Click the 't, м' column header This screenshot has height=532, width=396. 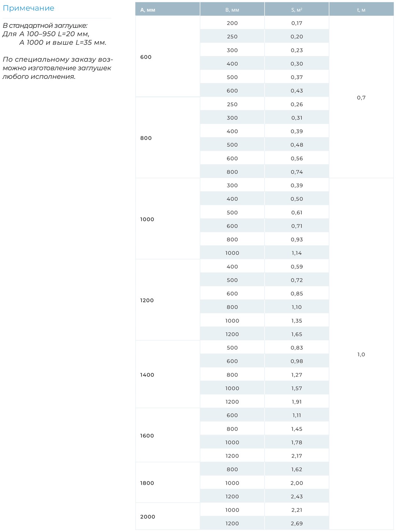click(361, 10)
